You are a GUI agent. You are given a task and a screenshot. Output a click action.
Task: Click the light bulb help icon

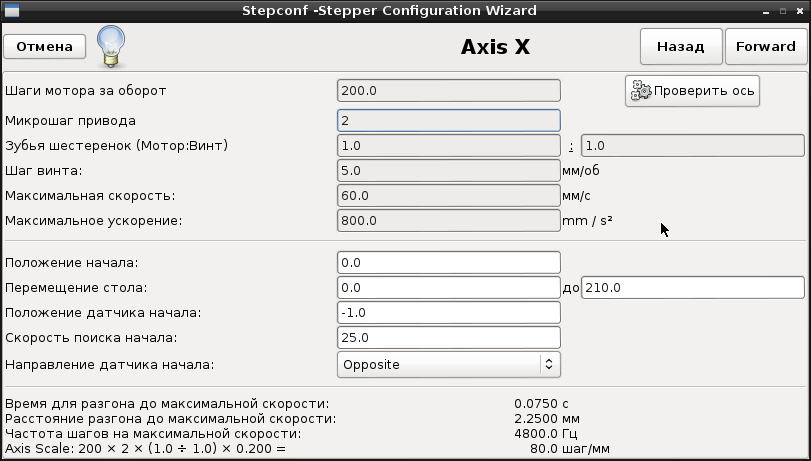tap(110, 46)
